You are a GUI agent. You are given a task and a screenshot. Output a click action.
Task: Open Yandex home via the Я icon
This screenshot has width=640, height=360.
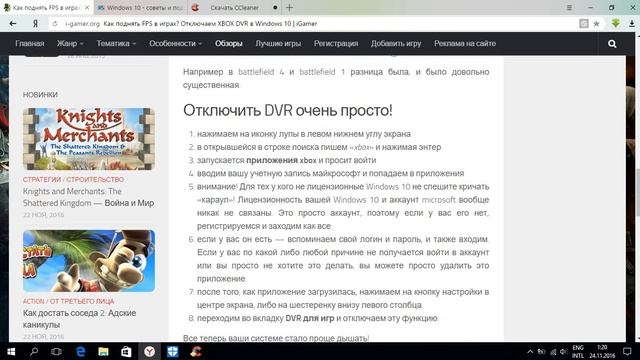click(36, 24)
